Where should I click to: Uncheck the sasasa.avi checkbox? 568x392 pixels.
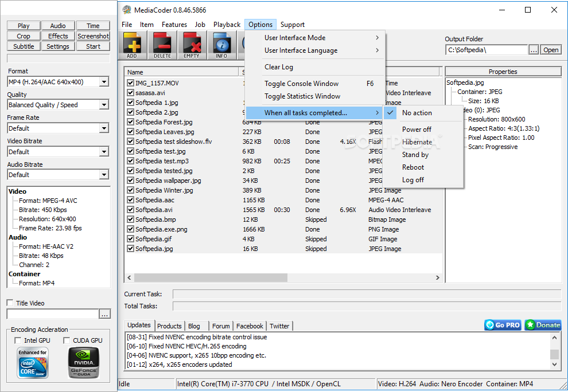[130, 93]
